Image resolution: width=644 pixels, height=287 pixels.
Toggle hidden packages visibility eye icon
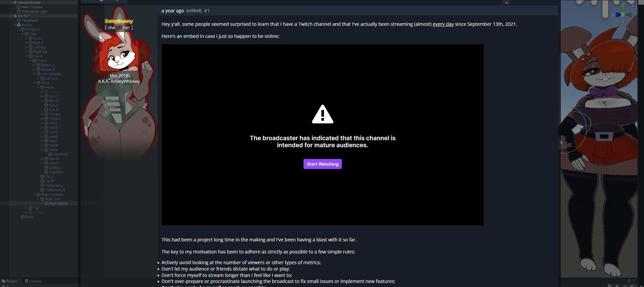coord(632,286)
